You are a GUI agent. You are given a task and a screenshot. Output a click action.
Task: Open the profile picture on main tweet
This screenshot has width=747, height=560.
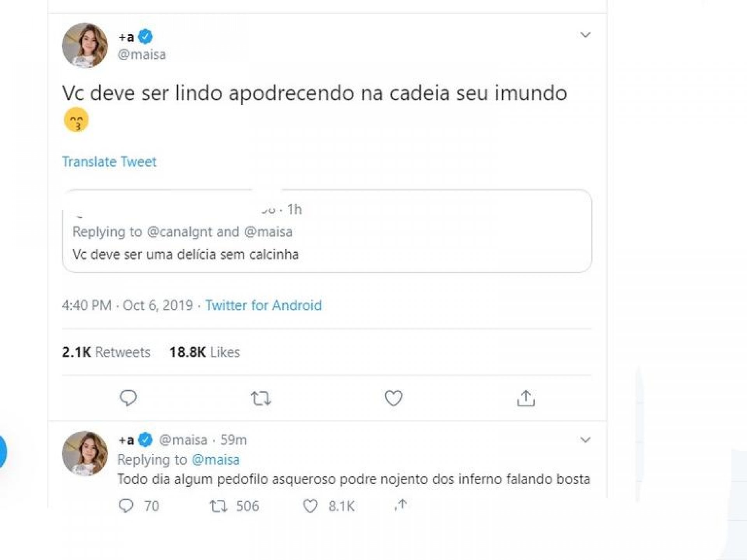click(x=85, y=45)
